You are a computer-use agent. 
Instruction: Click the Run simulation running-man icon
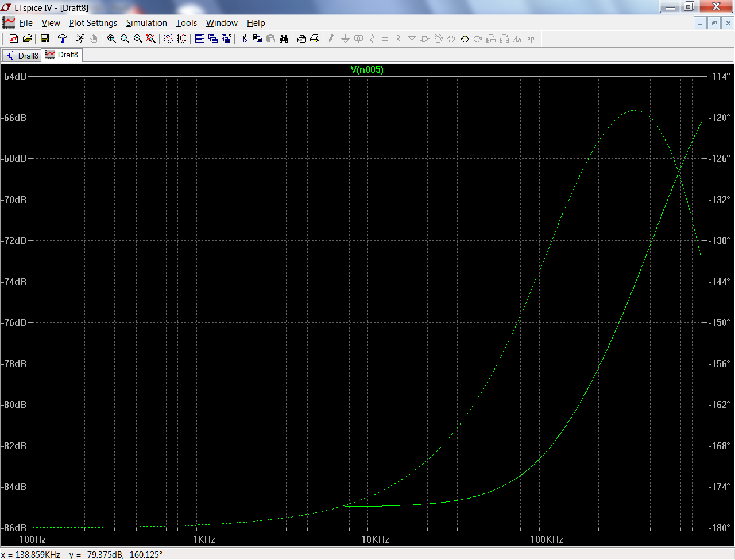80,38
